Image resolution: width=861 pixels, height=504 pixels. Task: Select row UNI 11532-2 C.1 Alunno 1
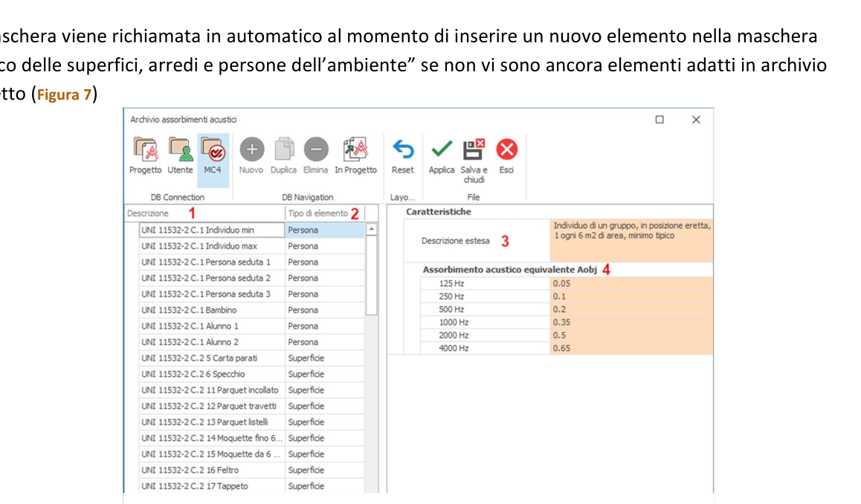(x=211, y=326)
